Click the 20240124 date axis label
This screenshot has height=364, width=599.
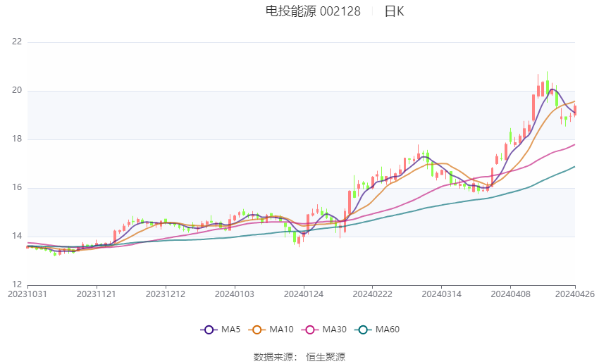pos(304,294)
